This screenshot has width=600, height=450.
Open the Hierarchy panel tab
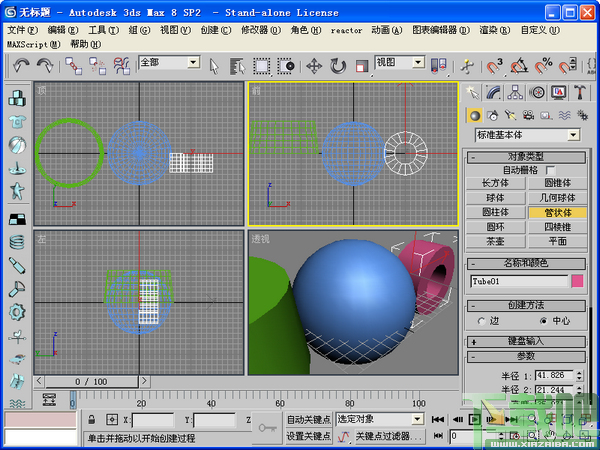514,93
